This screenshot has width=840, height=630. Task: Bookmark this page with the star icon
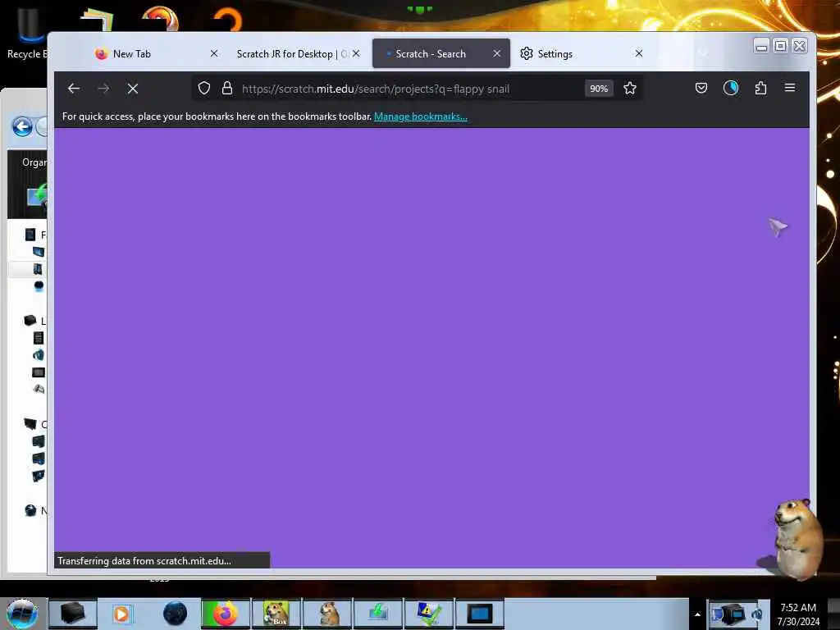click(x=630, y=89)
